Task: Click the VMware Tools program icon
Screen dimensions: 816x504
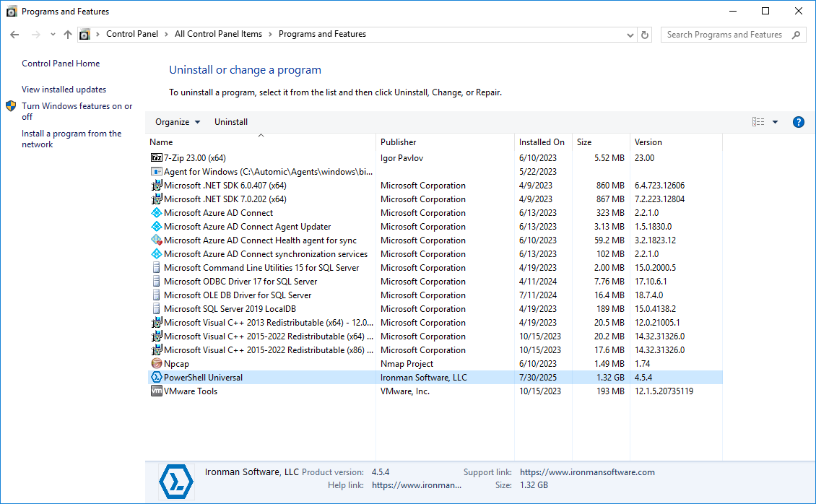Action: [156, 391]
